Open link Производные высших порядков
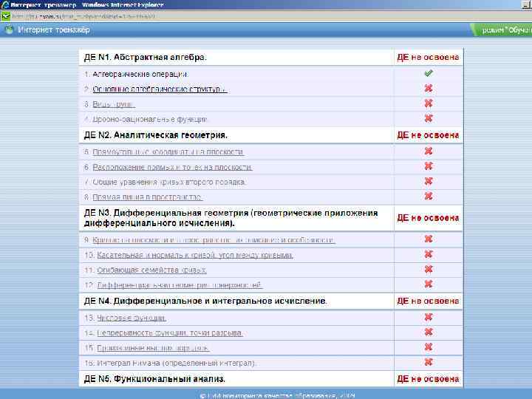This screenshot has width=532, height=399. click(x=153, y=348)
